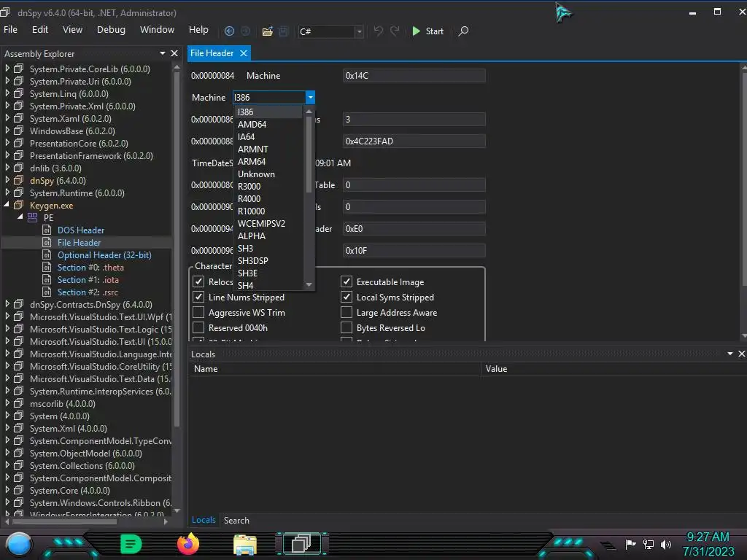Toggle the Executable Image checkbox
747x560 pixels.
tap(347, 281)
